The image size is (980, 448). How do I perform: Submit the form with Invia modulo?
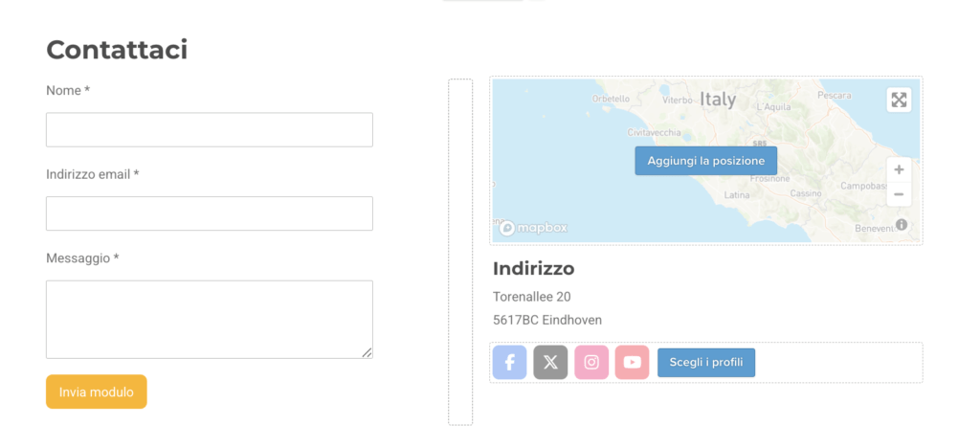coord(97,392)
